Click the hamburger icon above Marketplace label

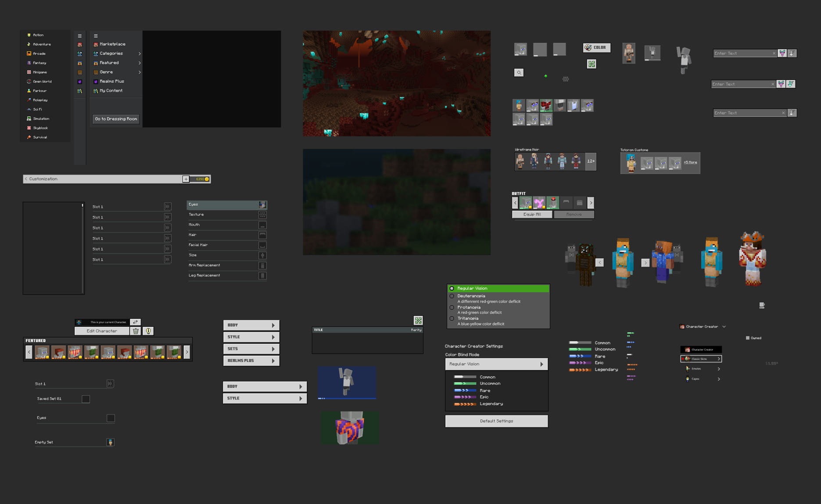tap(96, 36)
